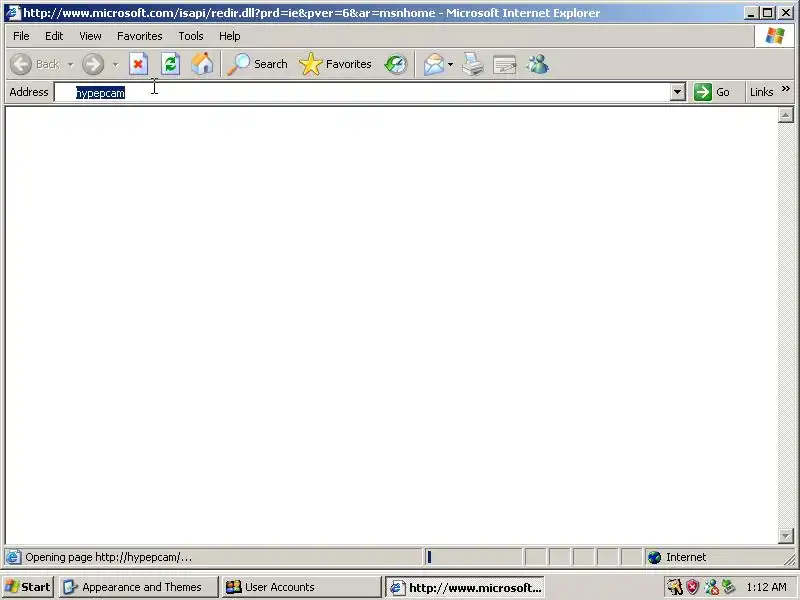Viewport: 800px width, 600px height.
Task: Click status bar page icon
Action: (13, 557)
